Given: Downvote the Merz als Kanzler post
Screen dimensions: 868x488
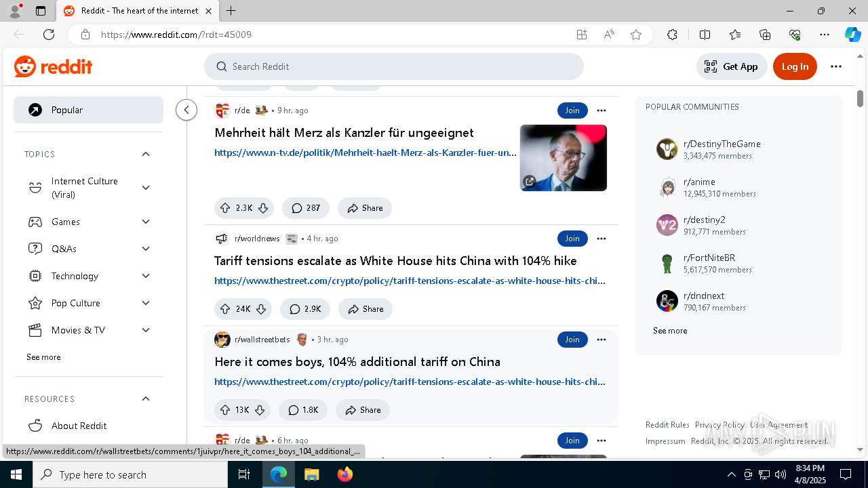Looking at the screenshot, I should tap(263, 208).
